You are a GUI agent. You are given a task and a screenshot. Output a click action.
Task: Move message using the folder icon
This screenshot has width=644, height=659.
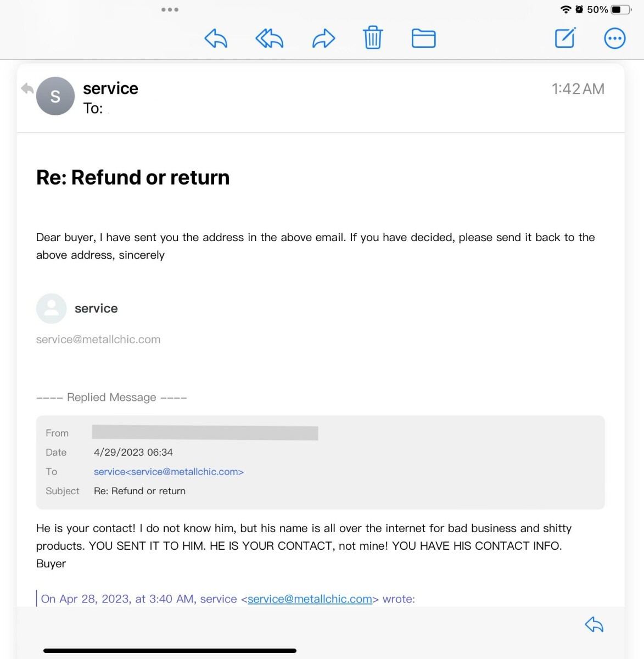point(423,38)
